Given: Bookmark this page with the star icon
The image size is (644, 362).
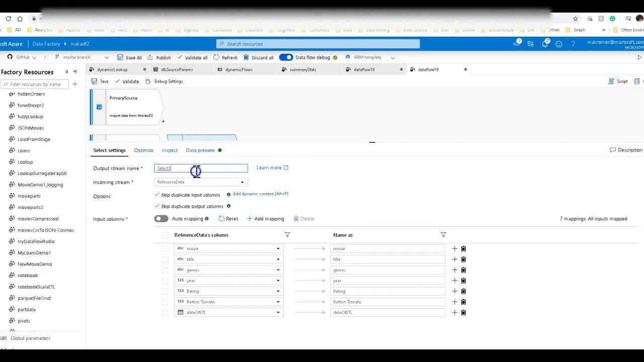Looking at the screenshot, I should click(x=575, y=19).
